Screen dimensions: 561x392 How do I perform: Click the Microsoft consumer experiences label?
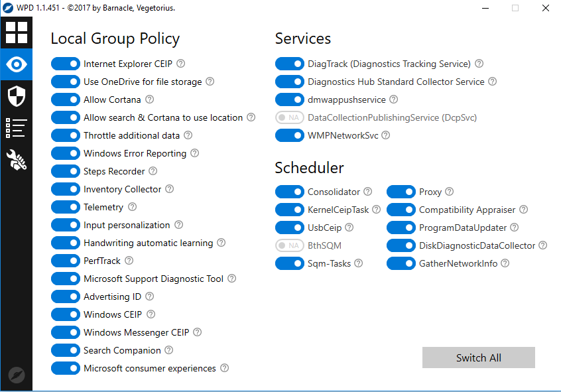(150, 368)
